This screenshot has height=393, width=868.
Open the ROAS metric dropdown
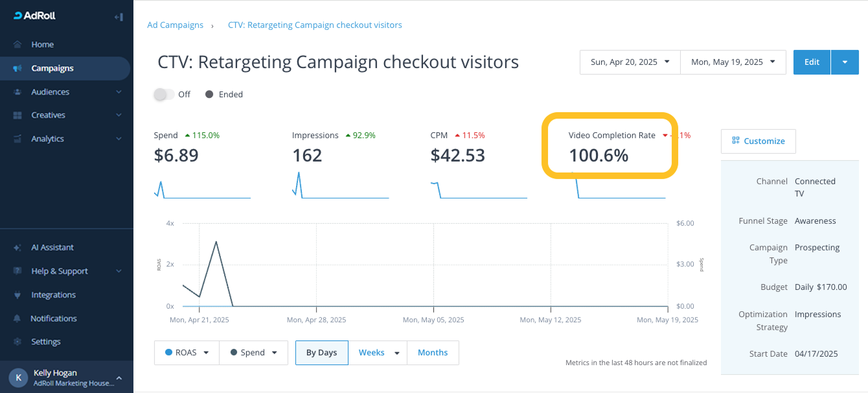[x=187, y=353]
